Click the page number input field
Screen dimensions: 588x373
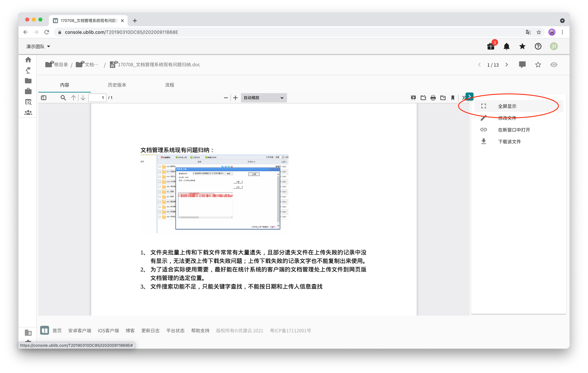point(98,98)
